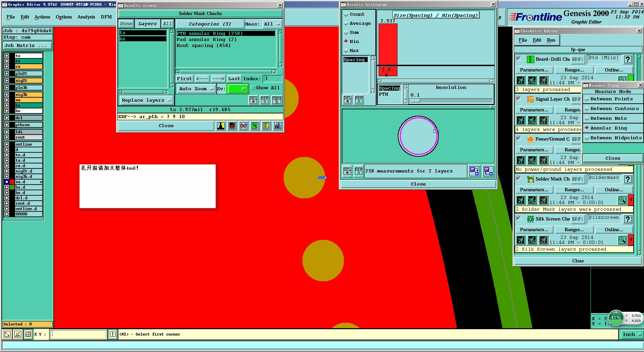Click next arrow ---> button in Results viewer

(218, 79)
